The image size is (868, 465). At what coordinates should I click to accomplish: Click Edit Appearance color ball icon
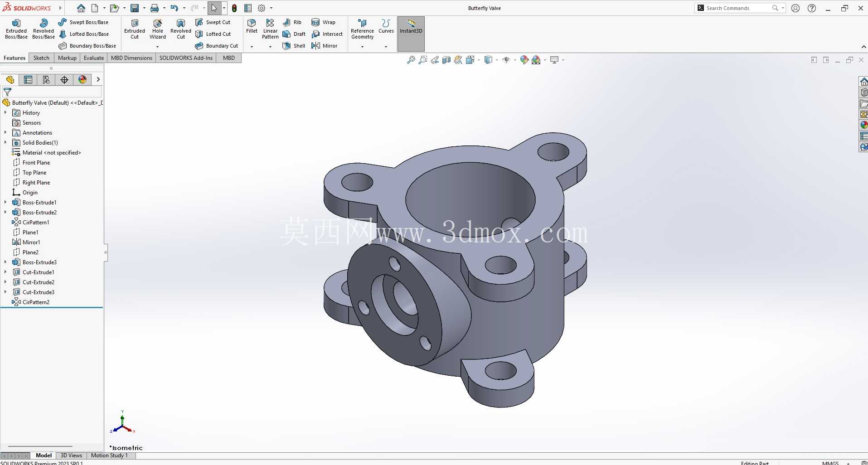click(524, 60)
